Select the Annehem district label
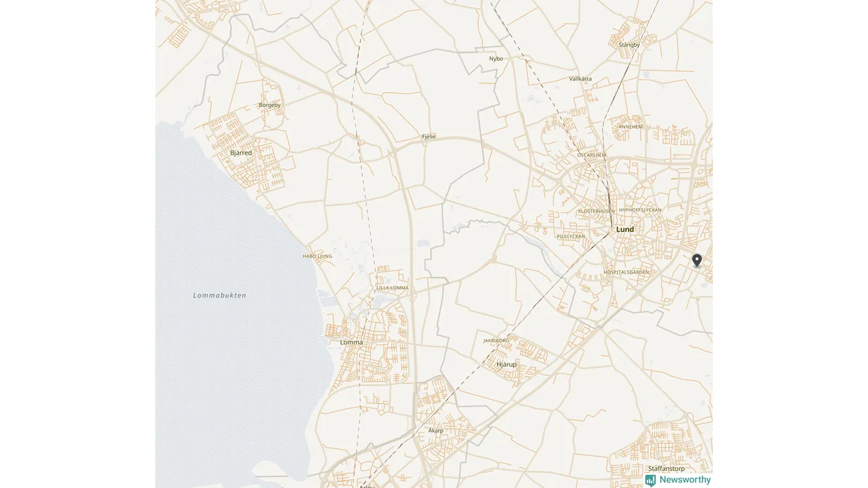The image size is (868, 488). point(630,127)
